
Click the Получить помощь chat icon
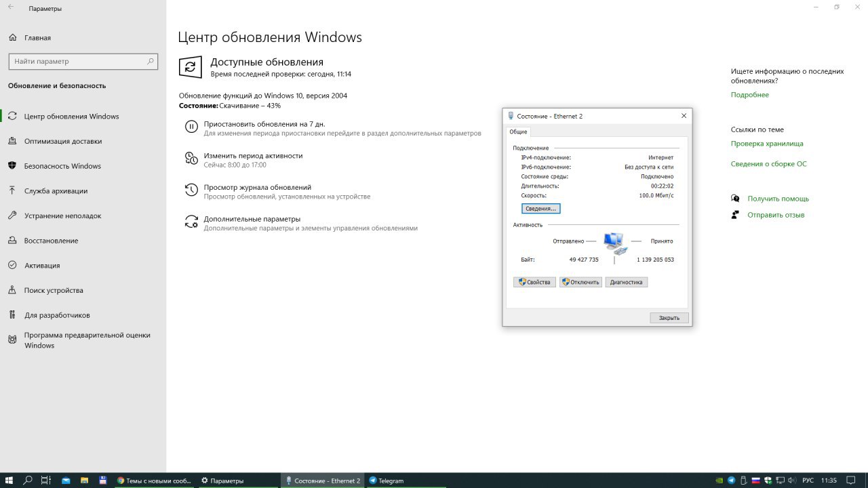735,199
